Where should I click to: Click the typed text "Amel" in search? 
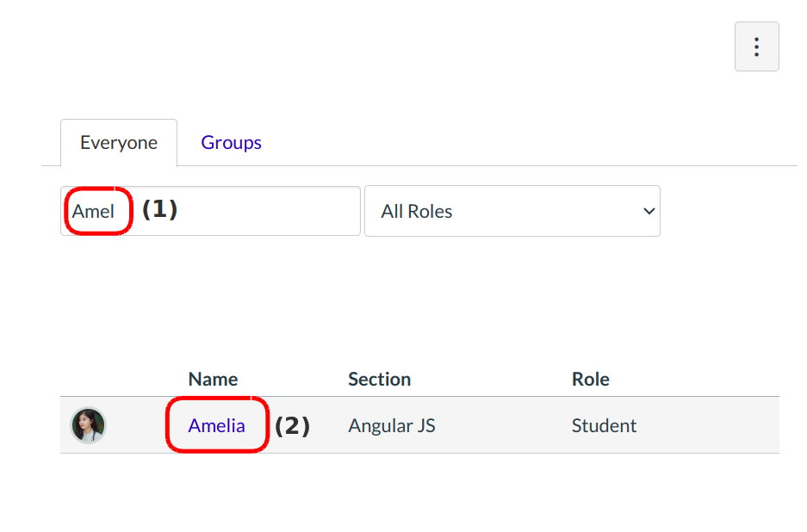point(93,211)
